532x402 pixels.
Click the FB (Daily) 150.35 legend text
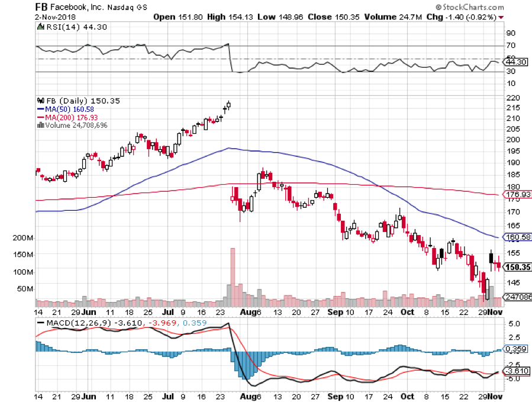pyautogui.click(x=83, y=101)
